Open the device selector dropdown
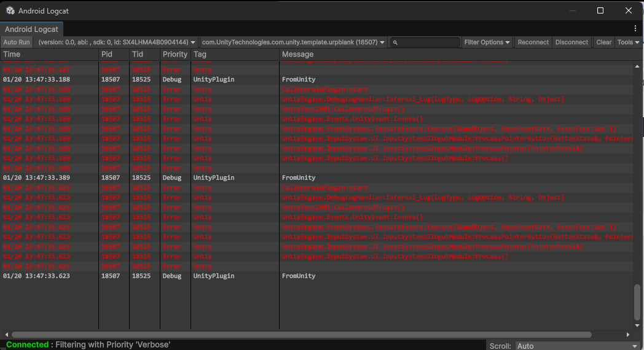 coord(116,42)
